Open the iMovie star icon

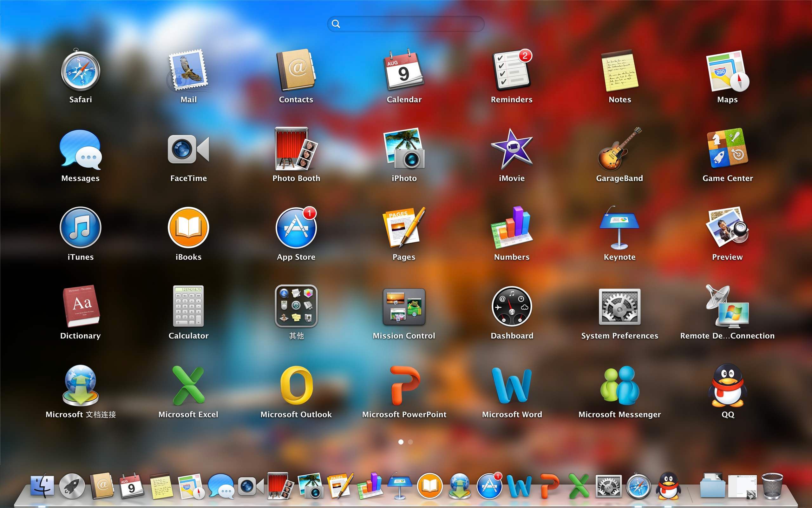click(x=512, y=149)
